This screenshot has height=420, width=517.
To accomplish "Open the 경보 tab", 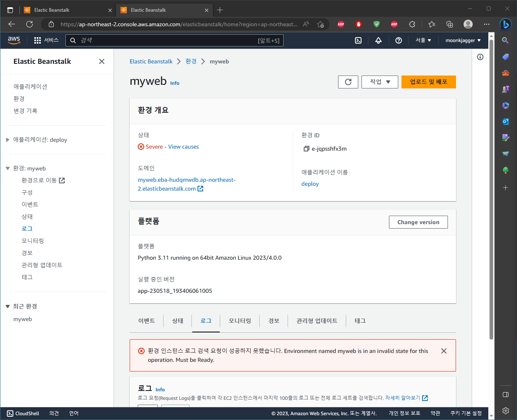I will (x=274, y=321).
